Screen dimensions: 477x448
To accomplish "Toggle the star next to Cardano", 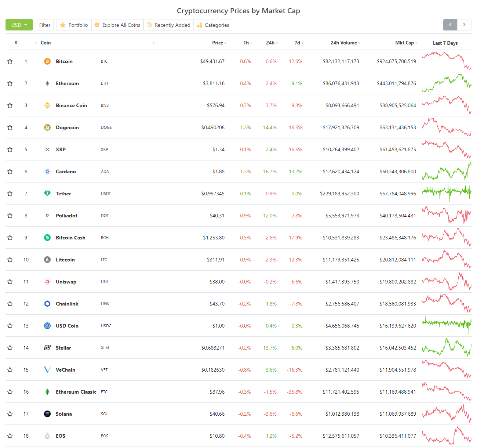I will point(10,171).
